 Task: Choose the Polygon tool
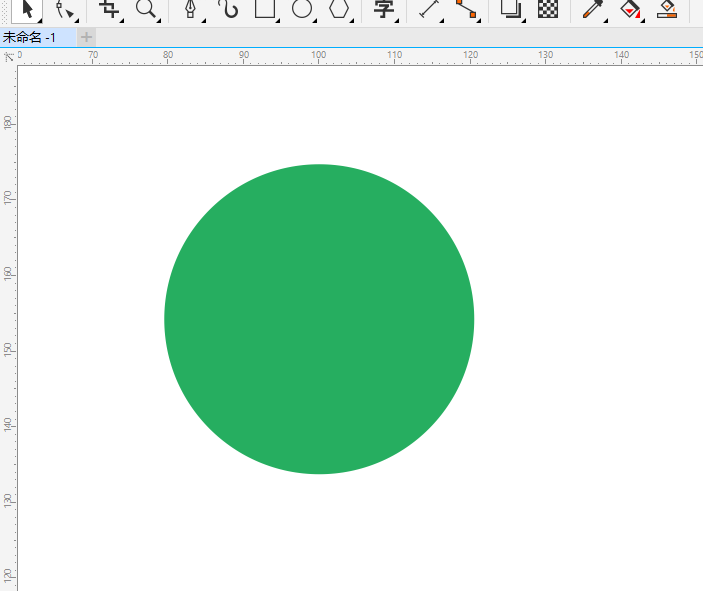click(339, 10)
